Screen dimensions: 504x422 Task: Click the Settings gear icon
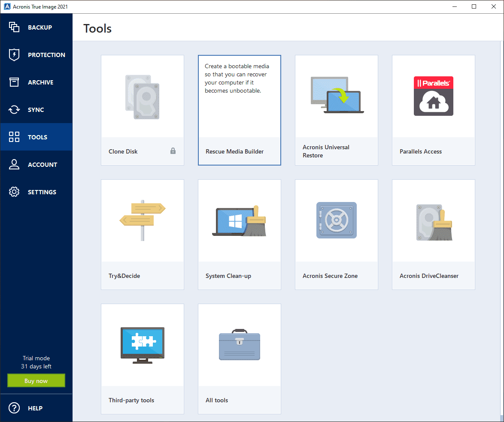tap(14, 192)
